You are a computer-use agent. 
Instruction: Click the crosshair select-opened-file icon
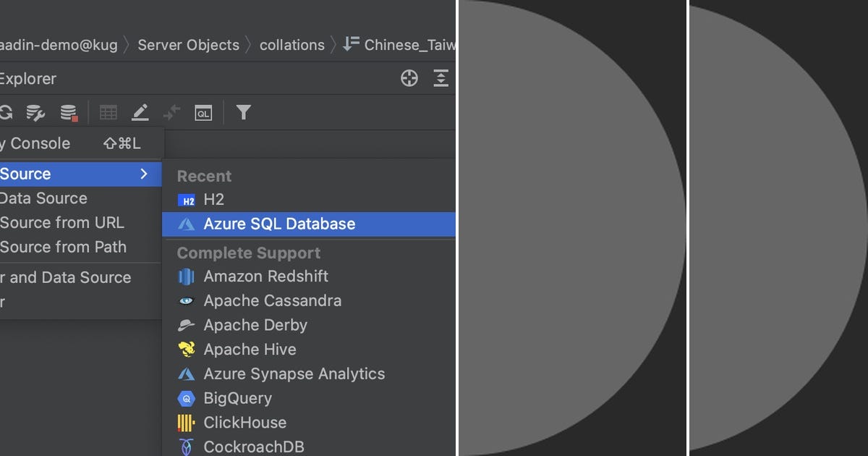409,79
